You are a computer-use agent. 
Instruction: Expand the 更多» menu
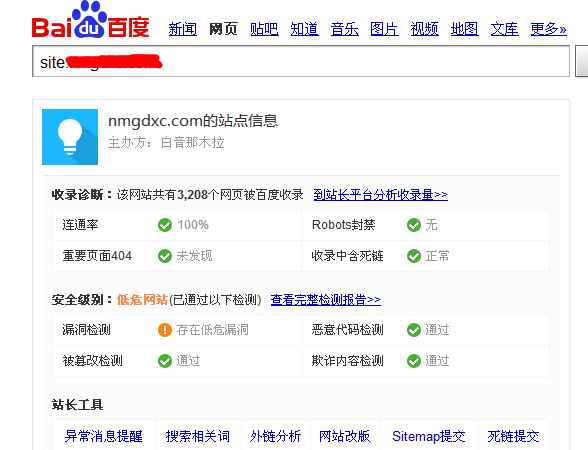coord(549,29)
